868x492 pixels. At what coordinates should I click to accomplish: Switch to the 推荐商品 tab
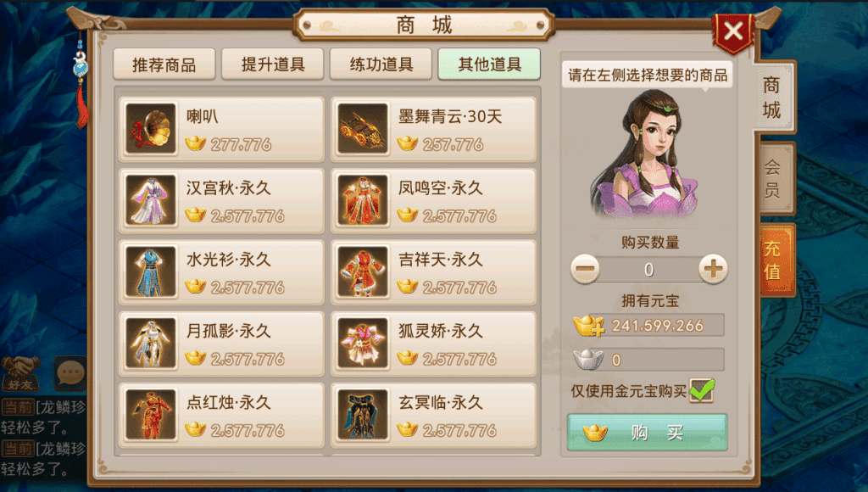coord(164,64)
